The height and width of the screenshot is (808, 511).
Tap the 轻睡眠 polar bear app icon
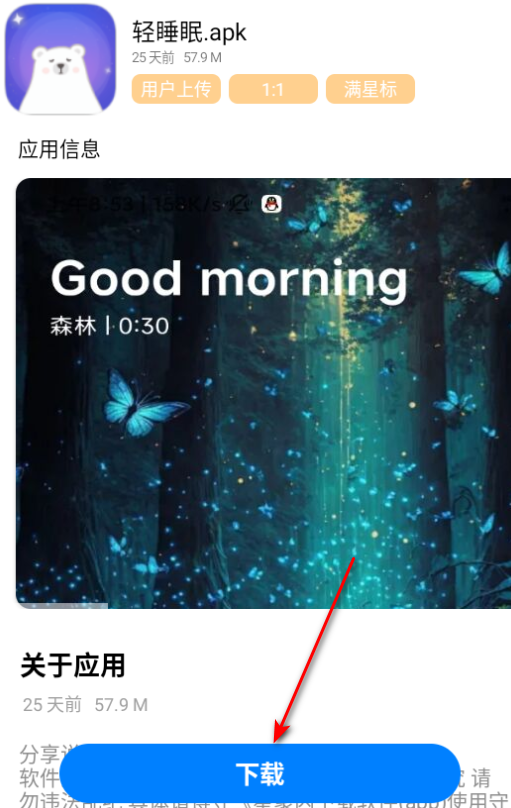[x=60, y=59]
